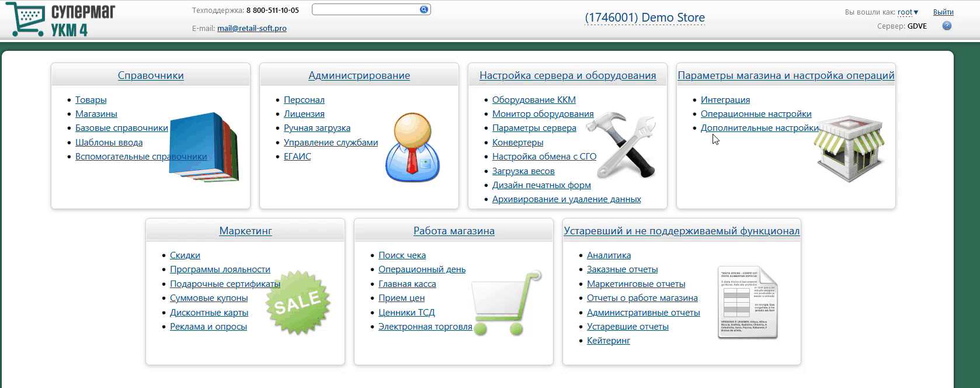Open the mail@retail-soft.pro email link
Viewport: 980px width, 388px height.
[x=252, y=28]
